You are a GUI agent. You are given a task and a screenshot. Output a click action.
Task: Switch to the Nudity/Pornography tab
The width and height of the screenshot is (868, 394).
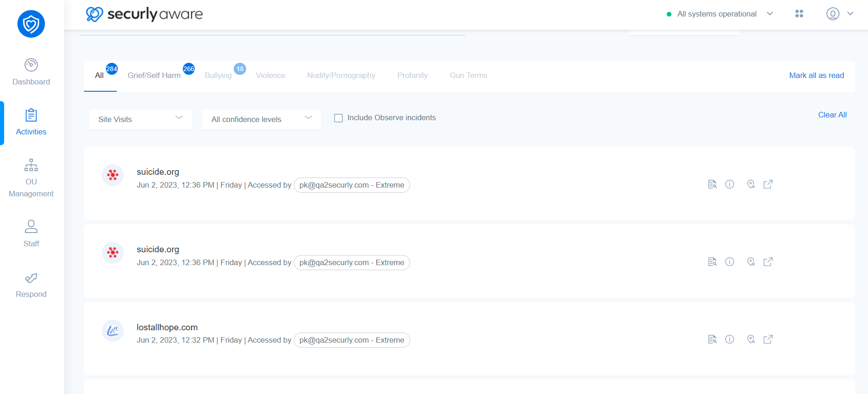click(x=341, y=76)
